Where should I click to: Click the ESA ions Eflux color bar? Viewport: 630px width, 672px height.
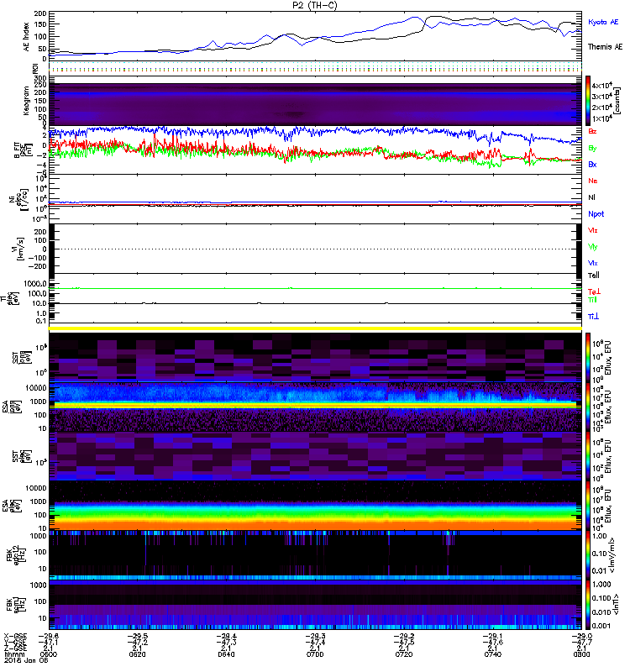(x=588, y=407)
